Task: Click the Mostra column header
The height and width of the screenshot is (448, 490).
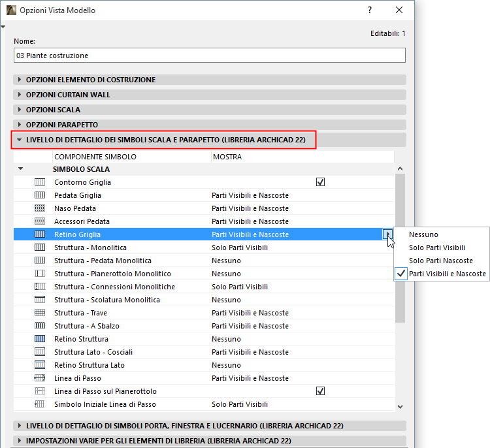Action: tap(302, 157)
